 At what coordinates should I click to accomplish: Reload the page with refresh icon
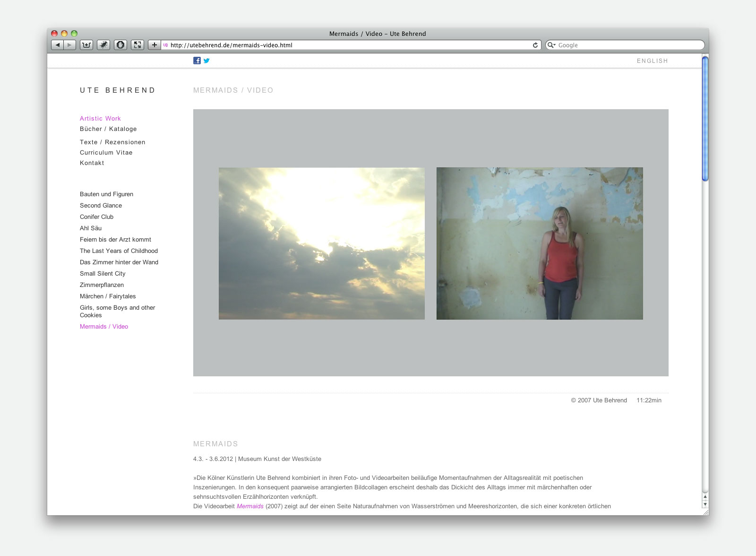click(x=535, y=45)
